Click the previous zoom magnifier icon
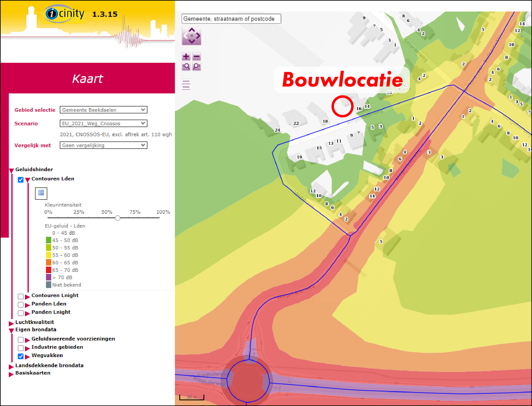This screenshot has width=532, height=406. pyautogui.click(x=186, y=66)
